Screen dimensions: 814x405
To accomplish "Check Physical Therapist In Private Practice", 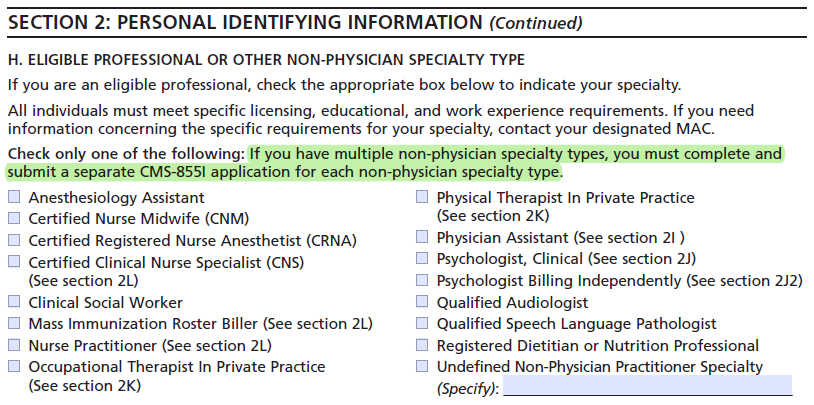I will pyautogui.click(x=423, y=198).
